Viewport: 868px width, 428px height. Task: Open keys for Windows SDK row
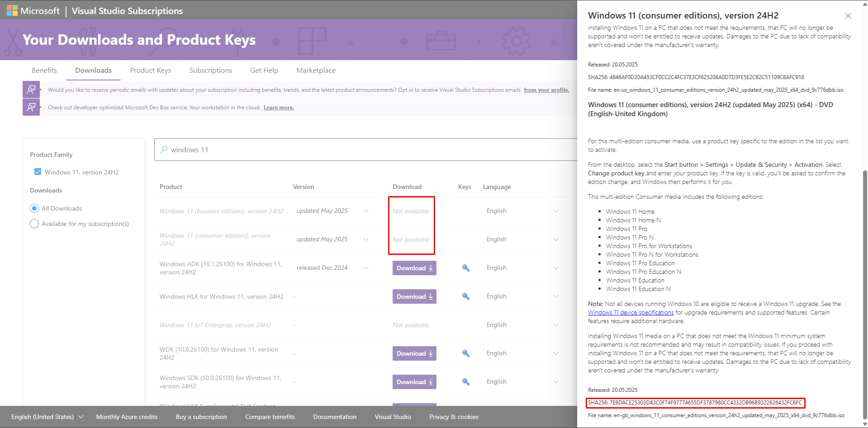click(x=465, y=382)
